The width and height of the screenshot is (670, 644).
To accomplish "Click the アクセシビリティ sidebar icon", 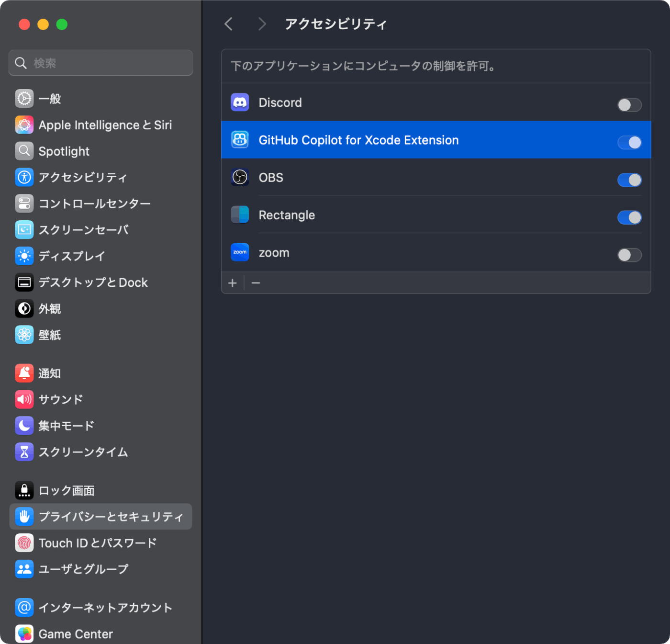I will point(24,177).
